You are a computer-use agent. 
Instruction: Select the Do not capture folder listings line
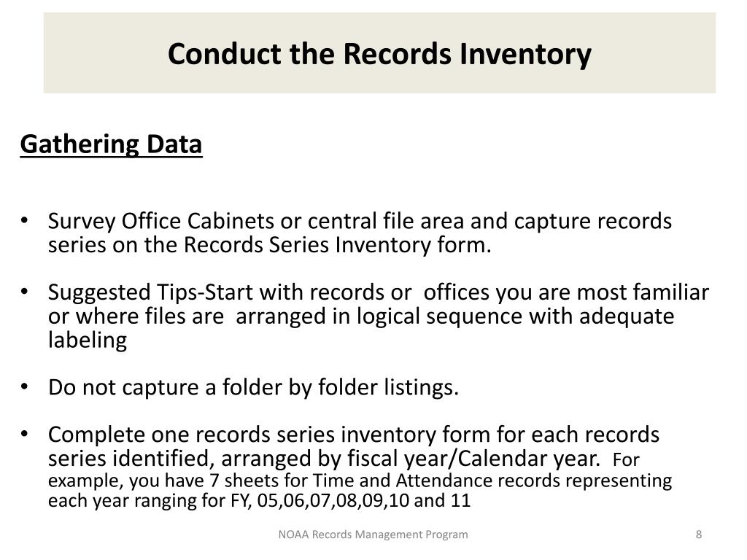[x=253, y=387]
